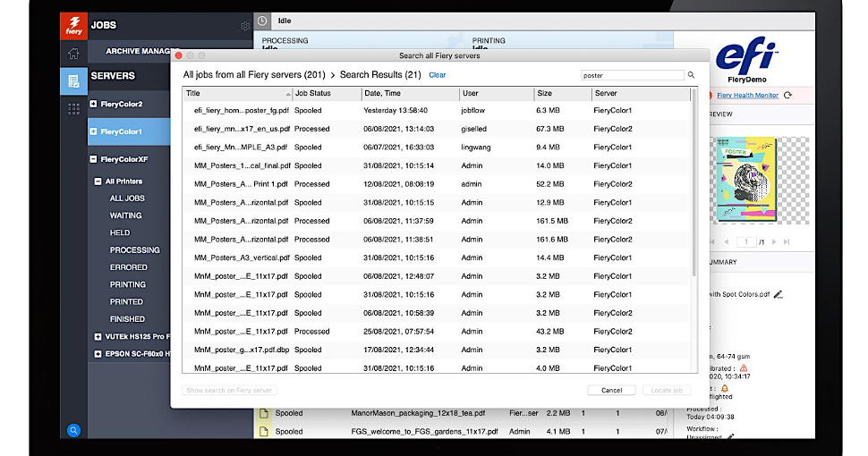Collapse the FieryColorXF server
This screenshot has width=868, height=456.
(93, 159)
